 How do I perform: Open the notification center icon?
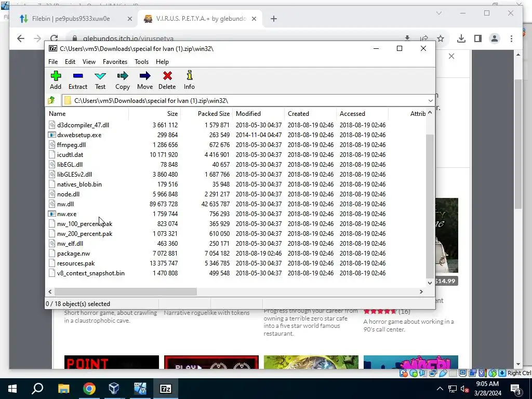point(516,389)
